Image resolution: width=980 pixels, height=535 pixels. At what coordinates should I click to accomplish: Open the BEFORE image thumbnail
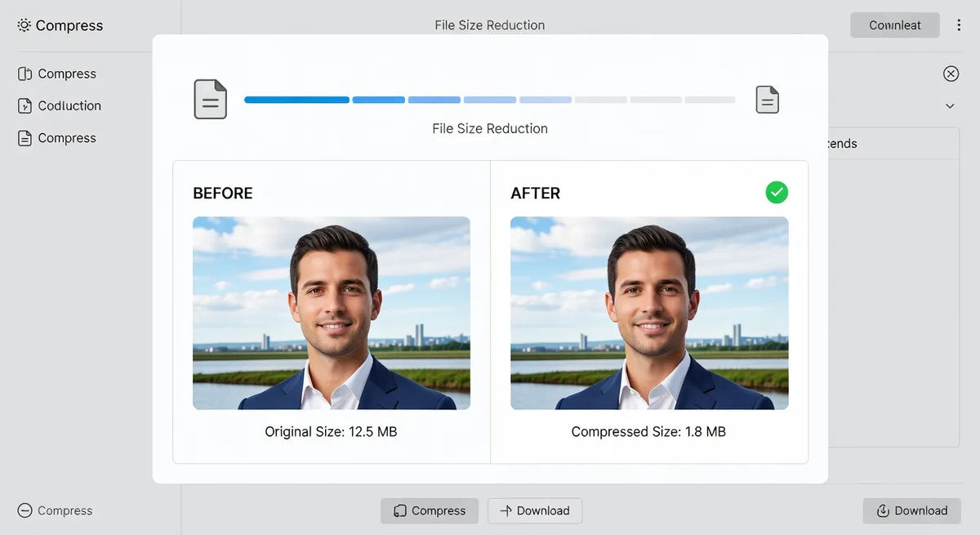(332, 313)
